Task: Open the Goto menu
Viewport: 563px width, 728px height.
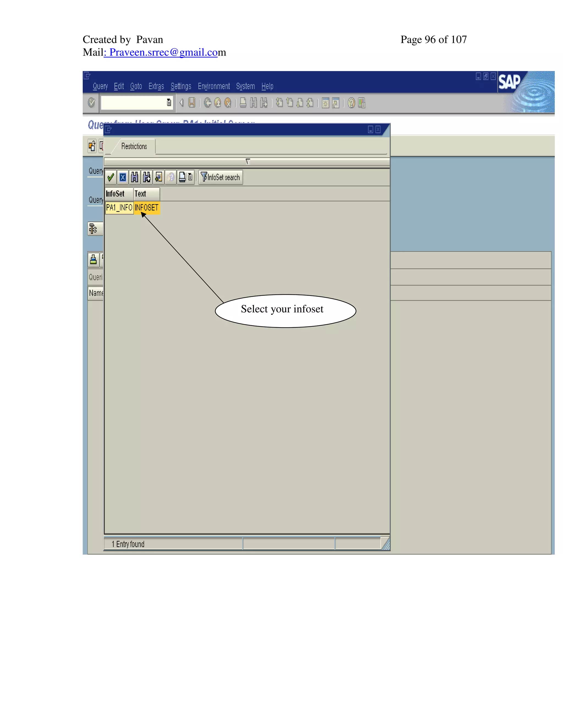Action: [x=136, y=86]
